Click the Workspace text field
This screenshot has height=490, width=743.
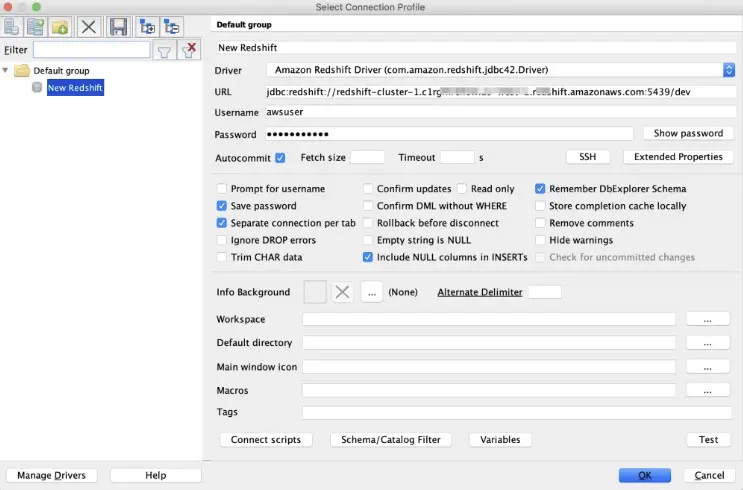point(489,319)
